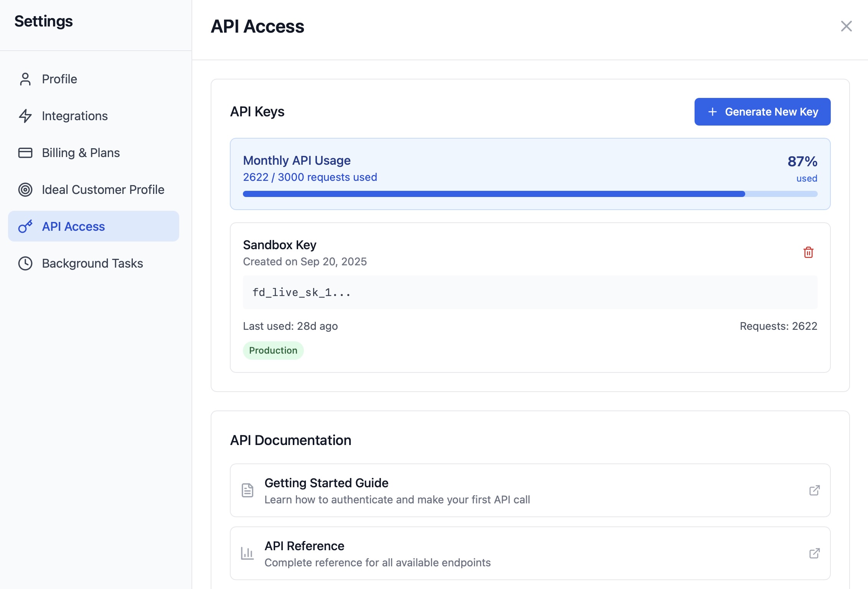
Task: Click the Integrations lightning bolt icon
Action: click(25, 116)
